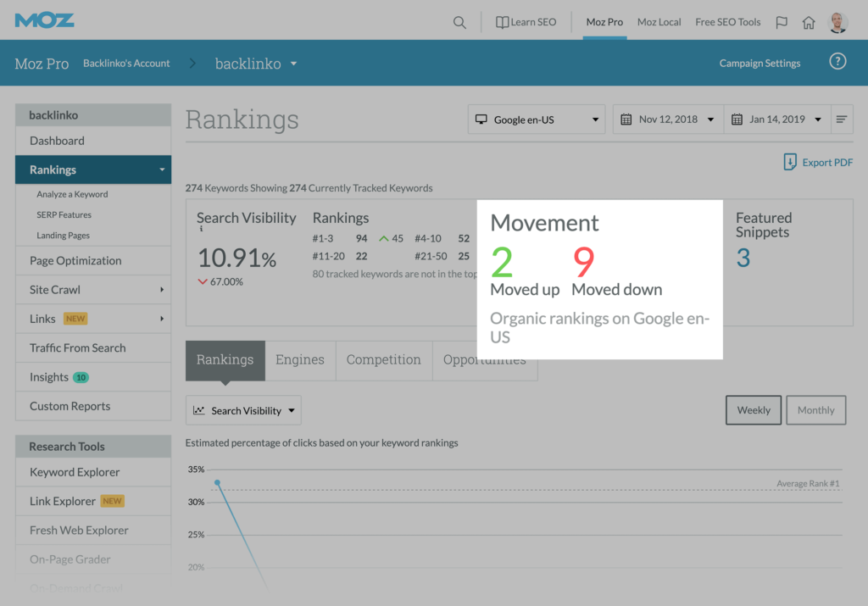Open the Google en-US engine dropdown

(x=537, y=120)
